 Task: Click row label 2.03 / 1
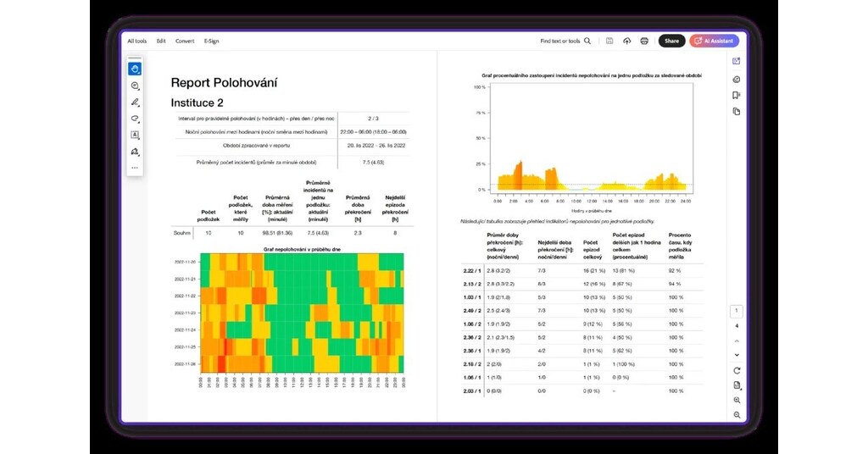click(x=472, y=391)
